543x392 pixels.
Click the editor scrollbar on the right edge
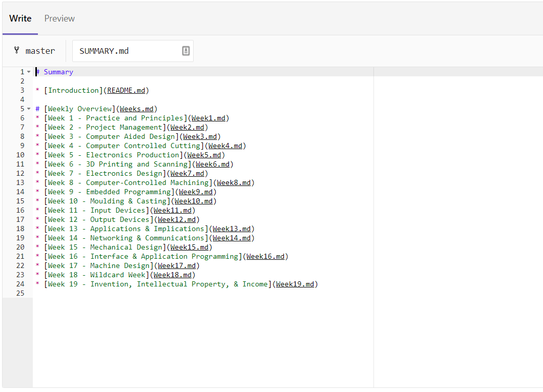(540, 154)
